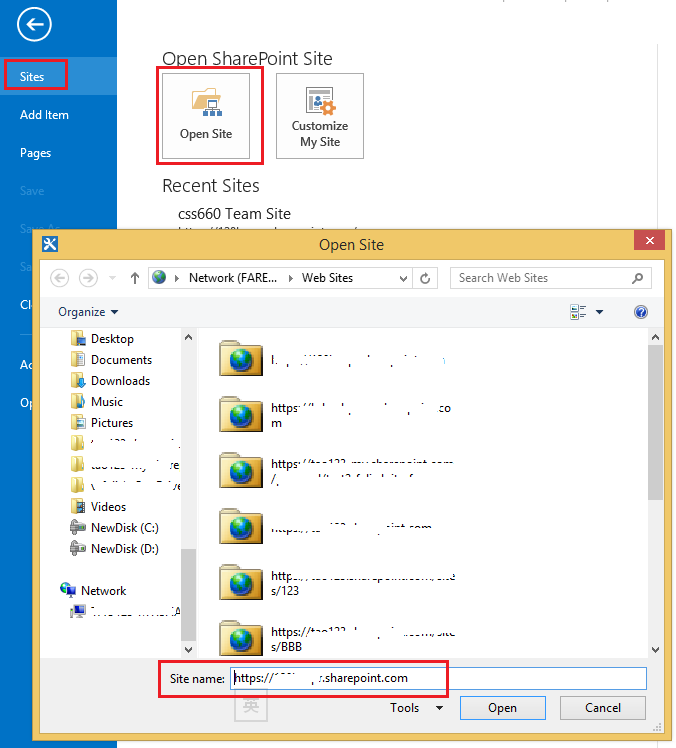Open the Tools dropdown

point(416,708)
